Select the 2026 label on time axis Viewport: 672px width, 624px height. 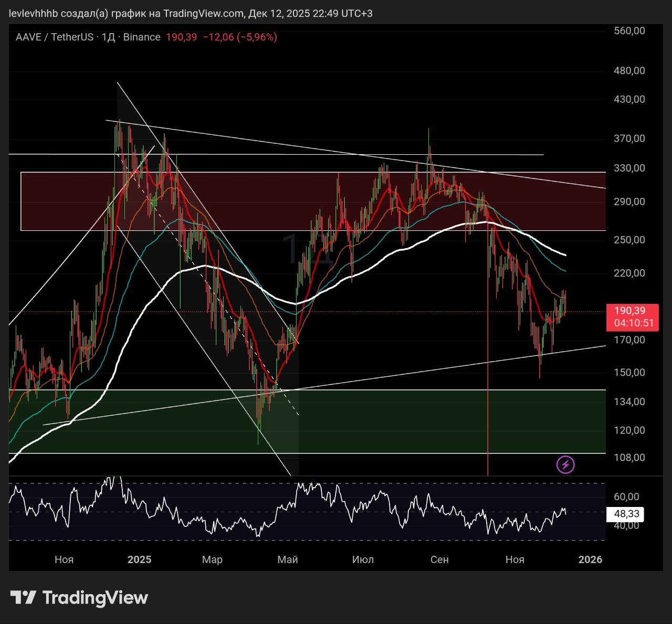[590, 559]
